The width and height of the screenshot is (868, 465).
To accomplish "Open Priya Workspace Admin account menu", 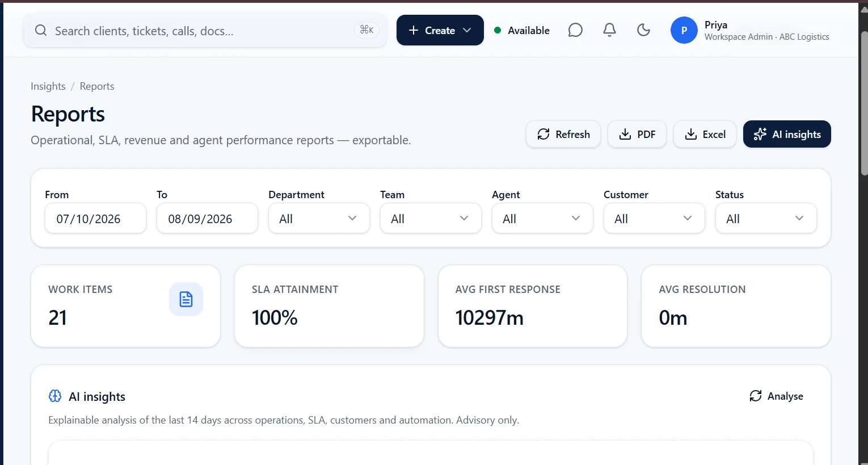I will click(x=750, y=31).
